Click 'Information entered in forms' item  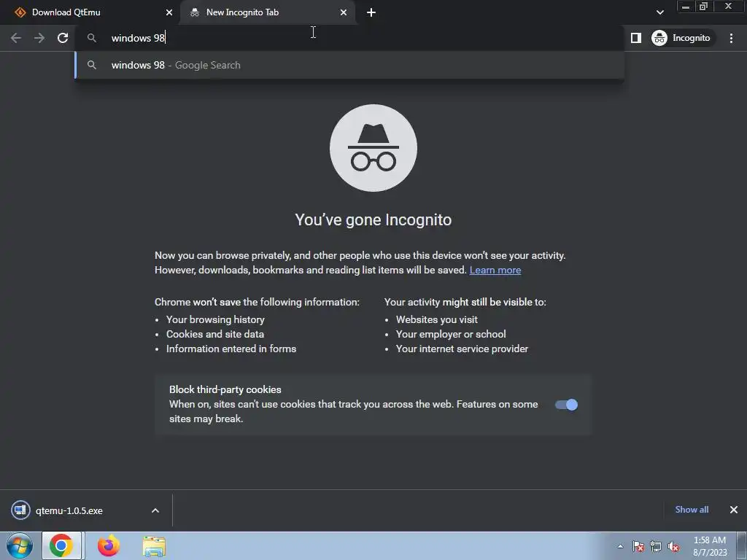(231, 349)
